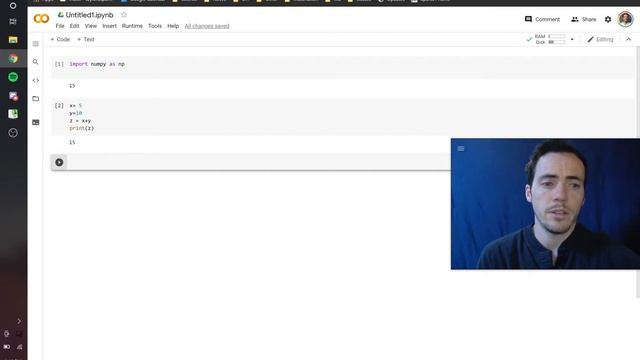Viewport: 640px width, 360px height.
Task: Open Find and replace sidebar icon
Action: click(x=36, y=62)
